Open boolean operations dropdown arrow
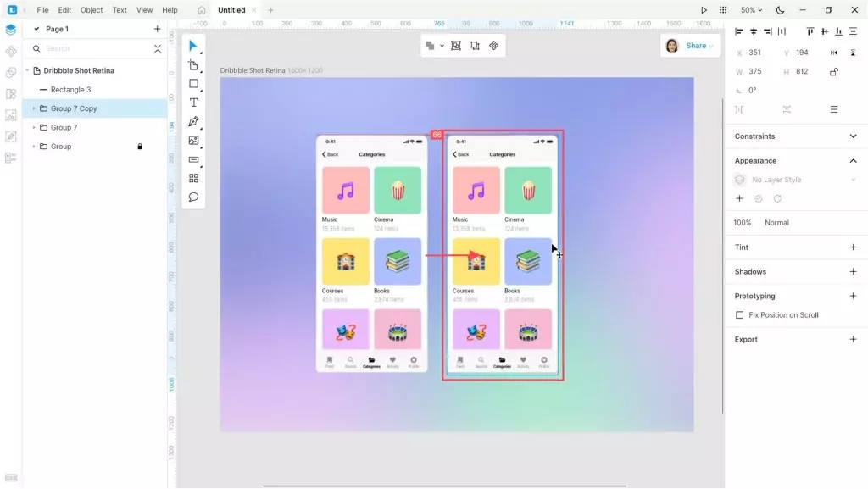This screenshot has height=489, width=868. point(442,46)
